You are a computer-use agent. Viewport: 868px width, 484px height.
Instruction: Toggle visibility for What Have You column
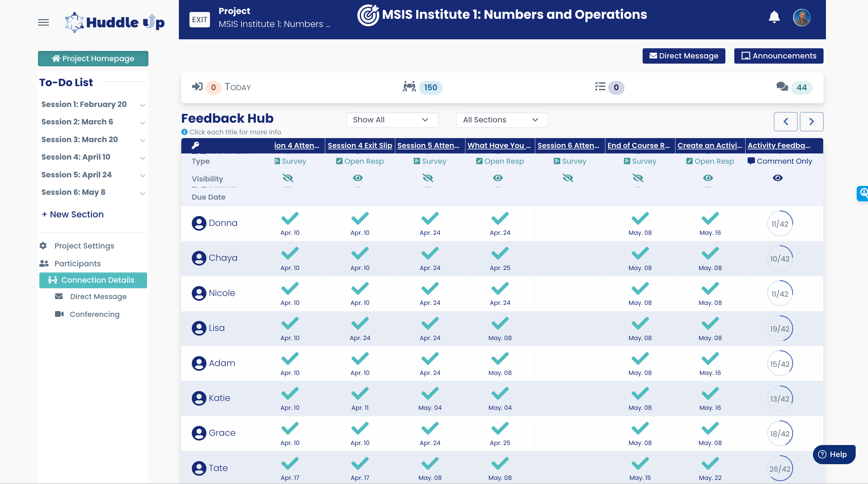[498, 178]
